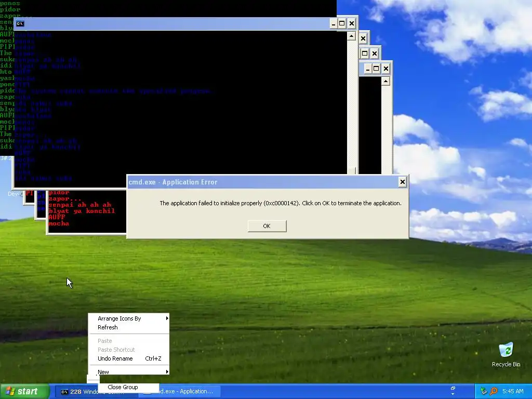The height and width of the screenshot is (399, 532).
Task: Select the greyed-out Paste Shortcut entry
Action: pyautogui.click(x=129, y=350)
